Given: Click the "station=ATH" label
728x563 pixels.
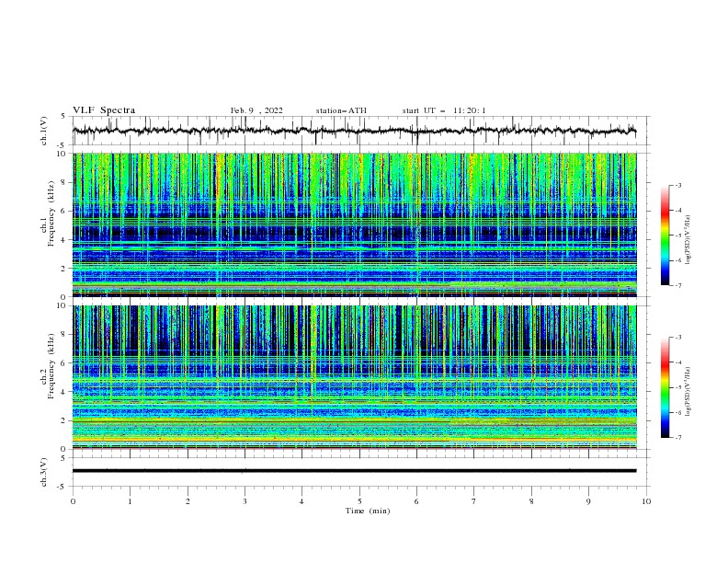Looking at the screenshot, I should point(341,110).
